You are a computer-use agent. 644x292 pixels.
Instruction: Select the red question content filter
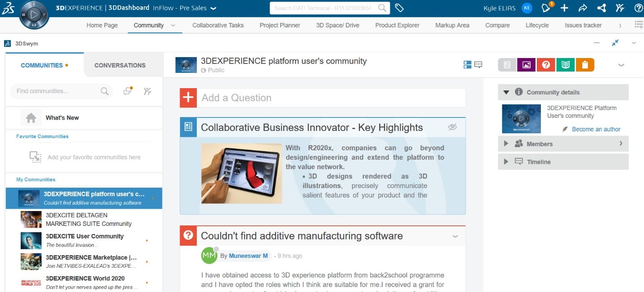[x=546, y=65]
